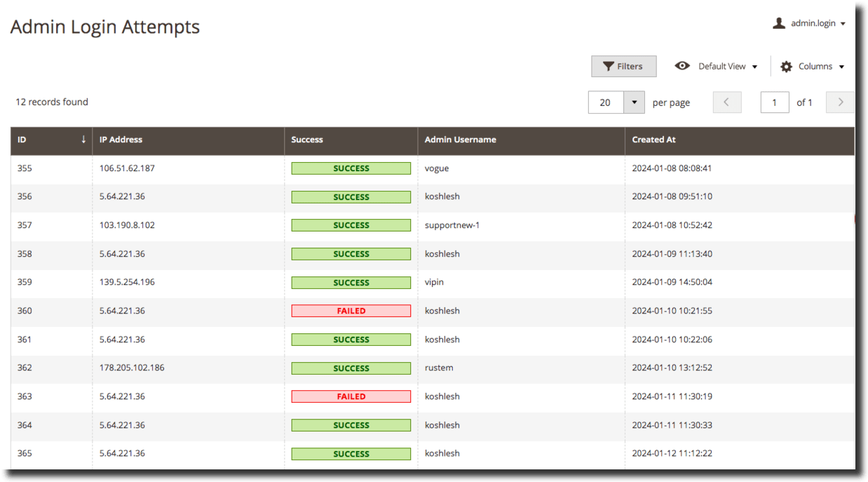Sort by IP Address column header
Image resolution: width=868 pixels, height=482 pixels.
tap(121, 140)
